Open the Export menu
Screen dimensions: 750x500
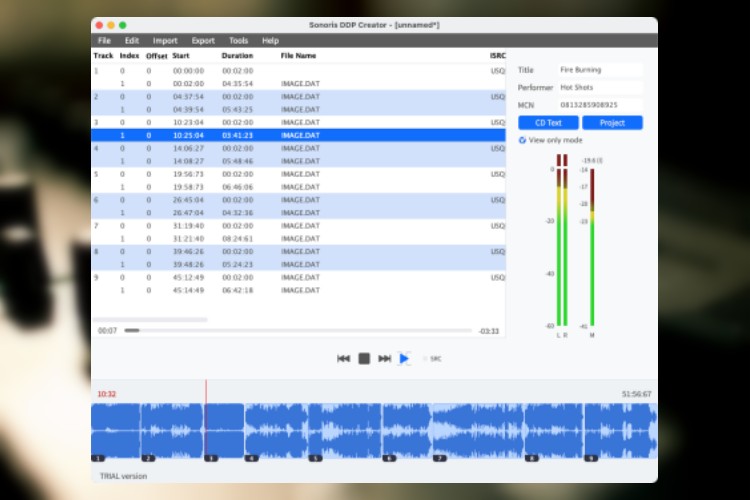(x=203, y=41)
